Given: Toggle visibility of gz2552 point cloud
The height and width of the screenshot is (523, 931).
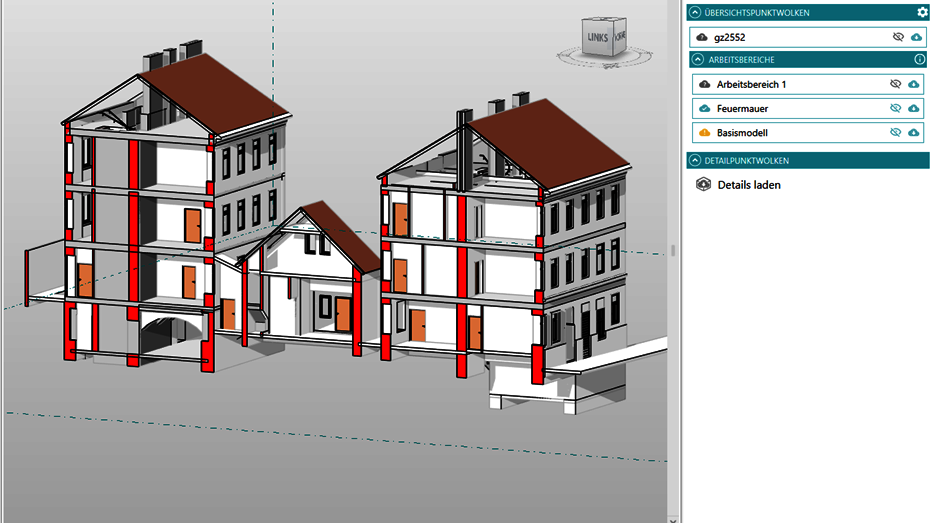Looking at the screenshot, I should [x=897, y=37].
